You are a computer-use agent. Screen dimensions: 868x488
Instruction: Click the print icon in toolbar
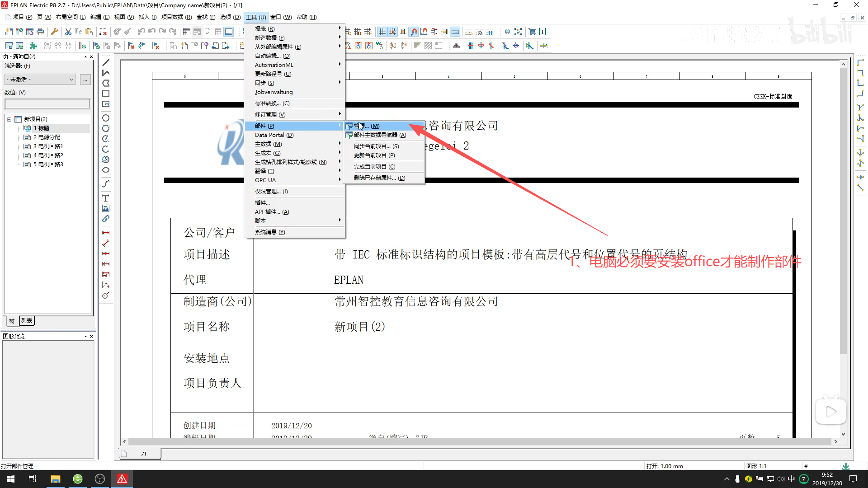pyautogui.click(x=40, y=32)
